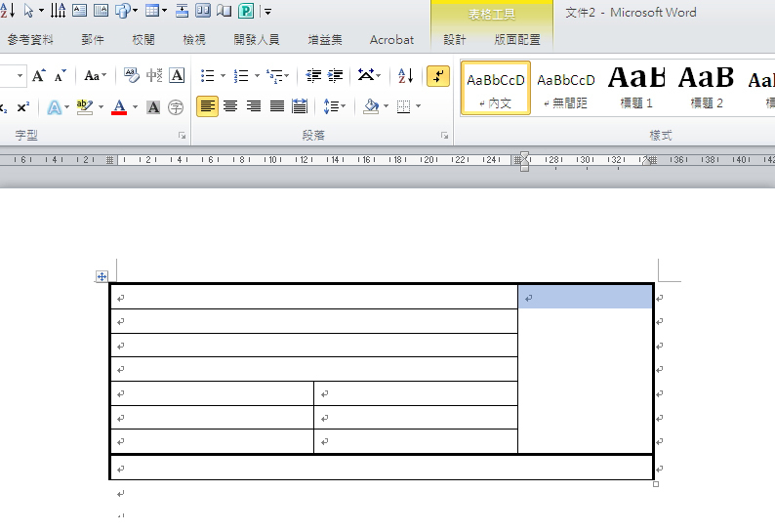Click the open book icon in the Quick Access Toolbar
Image resolution: width=775 pixels, height=532 pixels.
pyautogui.click(x=224, y=11)
